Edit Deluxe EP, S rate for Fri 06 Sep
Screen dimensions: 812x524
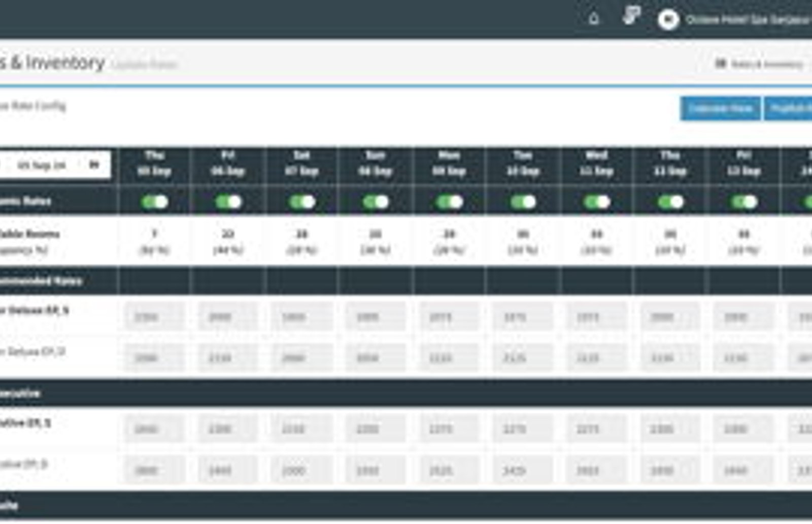[228, 317]
